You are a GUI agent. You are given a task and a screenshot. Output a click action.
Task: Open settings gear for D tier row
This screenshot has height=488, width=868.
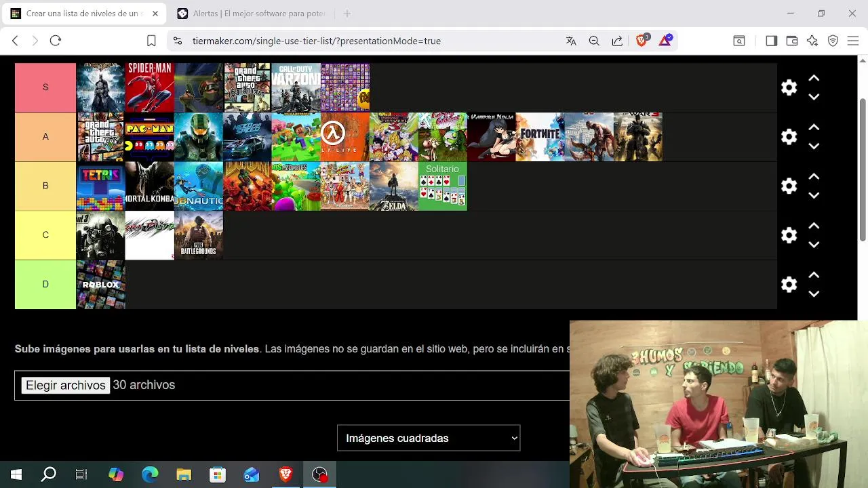pyautogui.click(x=789, y=284)
